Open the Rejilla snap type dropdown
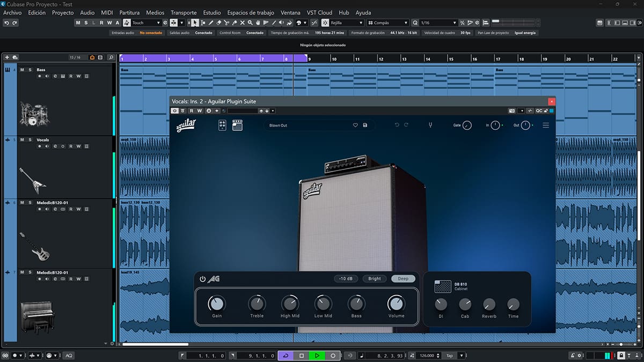Screen dimensions: 644x362 (x=347, y=23)
